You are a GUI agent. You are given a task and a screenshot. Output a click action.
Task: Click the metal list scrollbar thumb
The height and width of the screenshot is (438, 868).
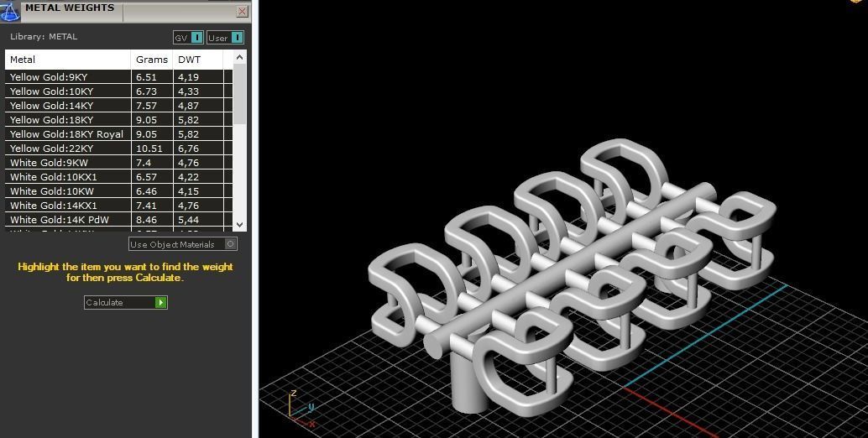coord(239,94)
